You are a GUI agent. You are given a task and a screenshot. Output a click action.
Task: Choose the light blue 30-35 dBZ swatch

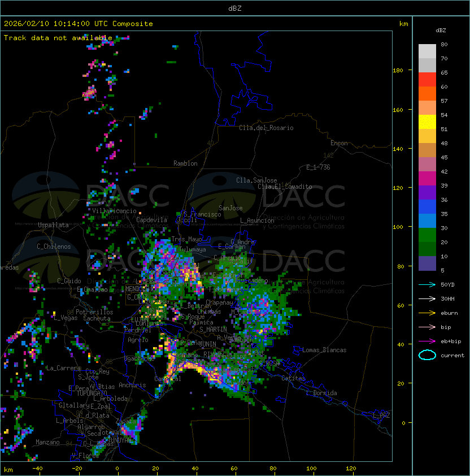427,221
